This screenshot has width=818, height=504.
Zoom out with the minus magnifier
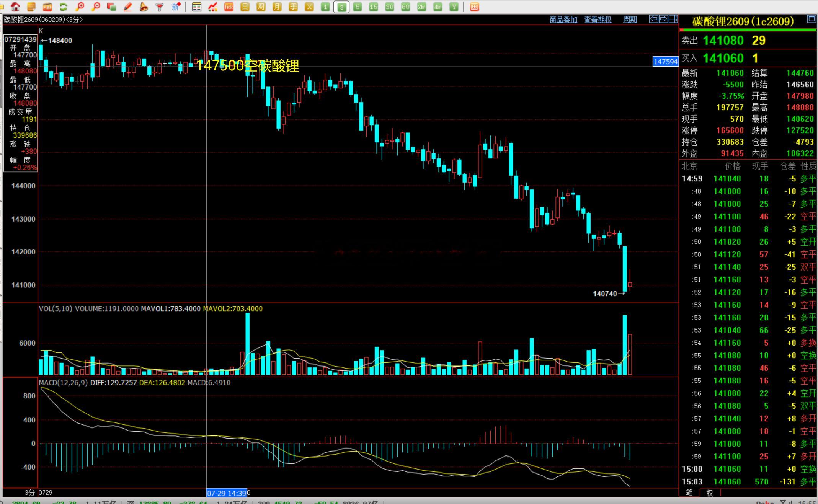tap(96, 7)
